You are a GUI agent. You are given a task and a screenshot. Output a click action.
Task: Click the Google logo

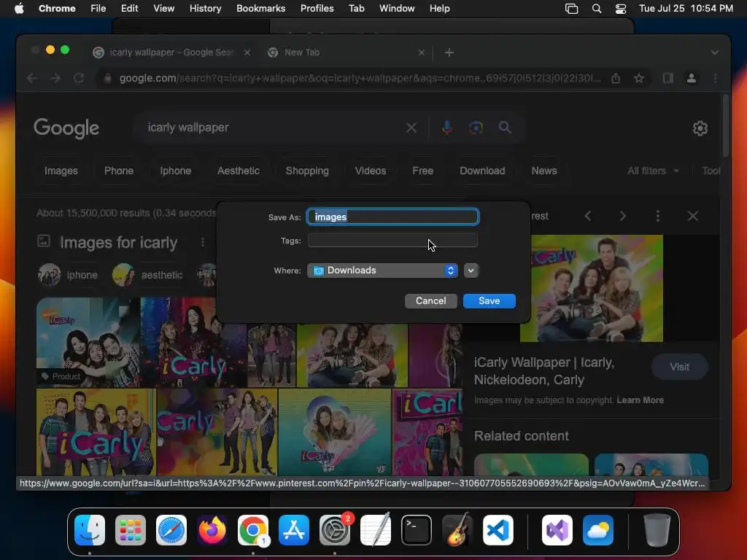(x=66, y=128)
